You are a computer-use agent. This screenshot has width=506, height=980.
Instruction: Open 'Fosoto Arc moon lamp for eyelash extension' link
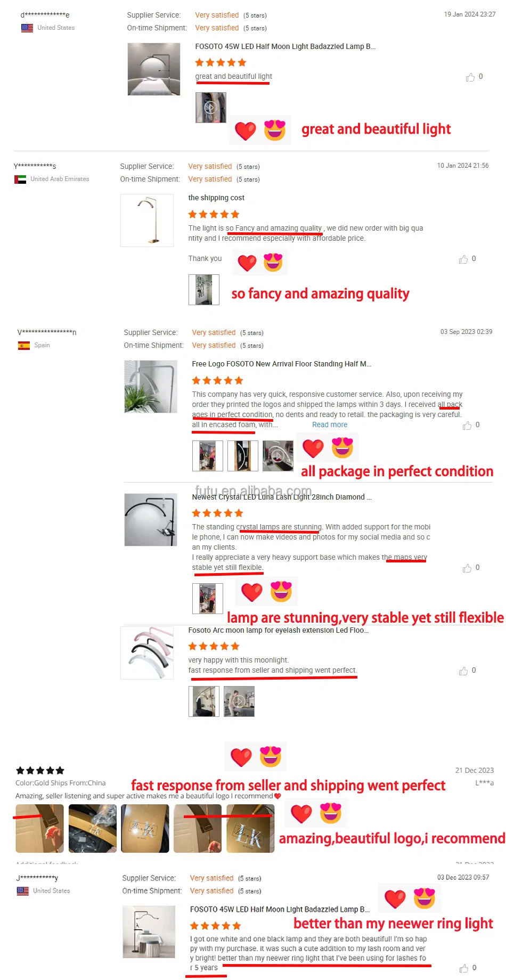click(x=278, y=630)
